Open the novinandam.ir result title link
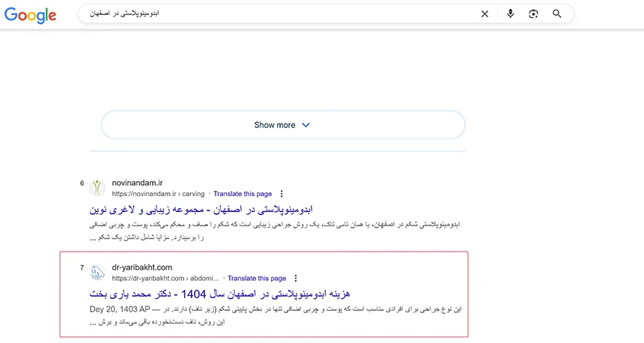Screen dimensions: 644x343 [x=201, y=209]
